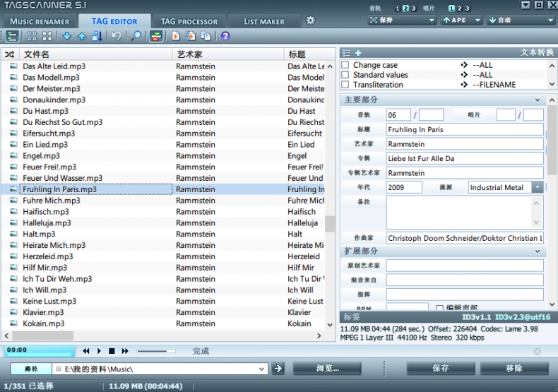The image size is (558, 392).
Task: Click the blue help question mark icon
Action: click(x=225, y=36)
